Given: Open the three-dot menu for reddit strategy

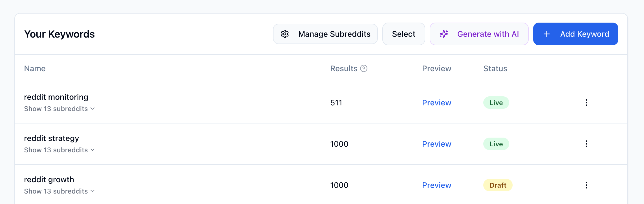Looking at the screenshot, I should 586,144.
